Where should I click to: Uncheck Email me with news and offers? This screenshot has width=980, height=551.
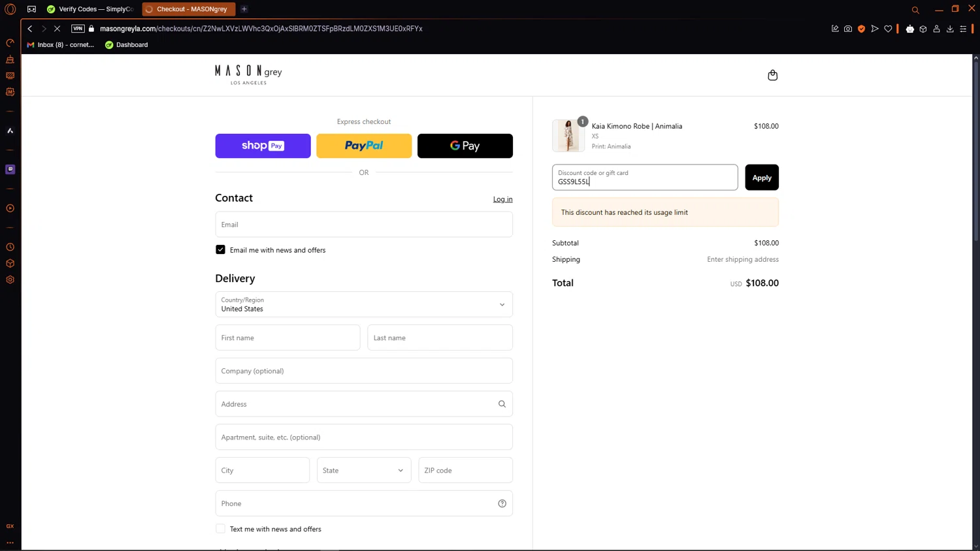click(220, 249)
